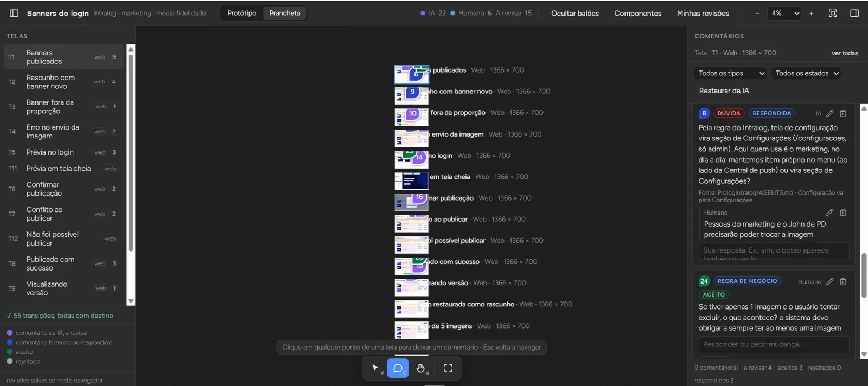Delete comment 6 with the trash icon
Screen dimensions: 868x386
point(843,113)
